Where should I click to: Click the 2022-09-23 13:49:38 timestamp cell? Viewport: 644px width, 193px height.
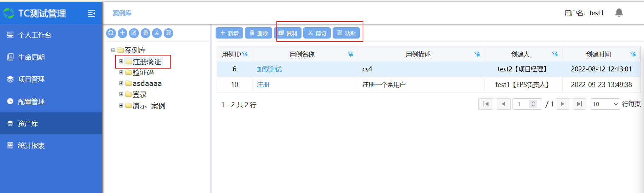click(x=601, y=85)
